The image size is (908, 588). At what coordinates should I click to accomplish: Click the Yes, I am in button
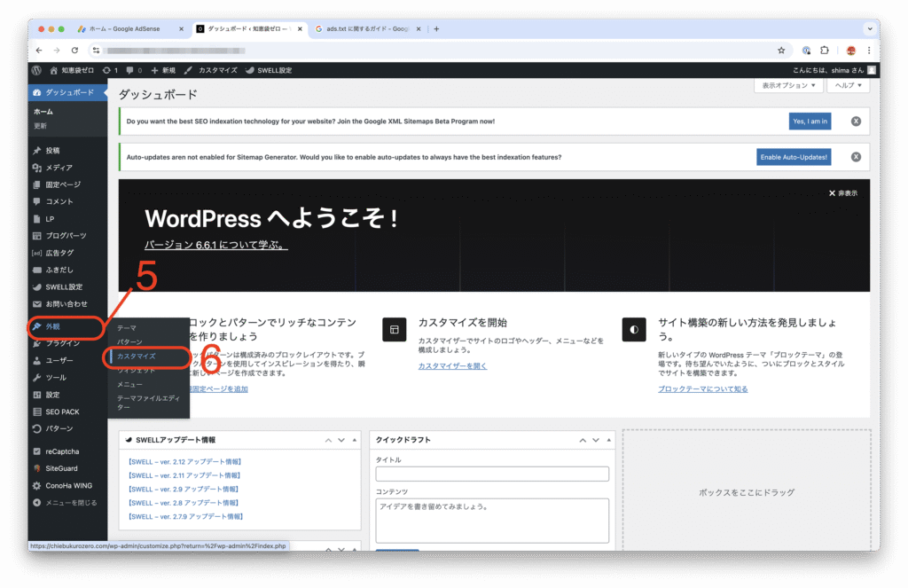(x=810, y=122)
